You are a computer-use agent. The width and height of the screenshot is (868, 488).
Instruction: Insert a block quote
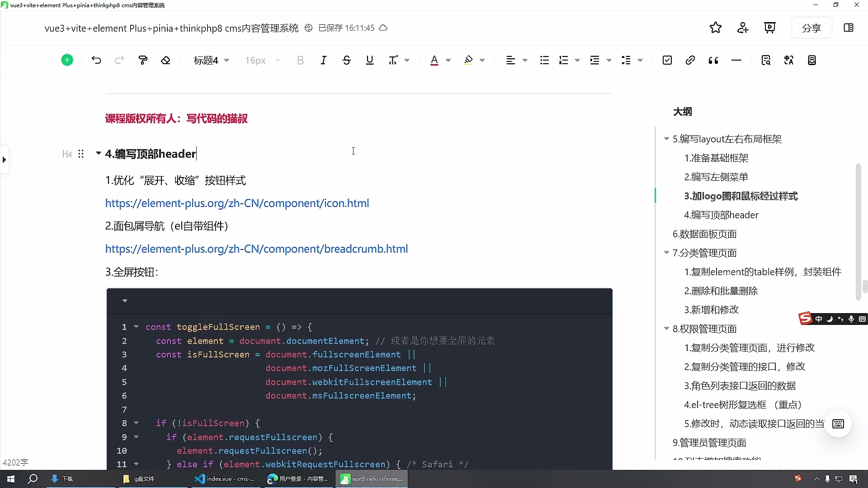[x=713, y=60]
